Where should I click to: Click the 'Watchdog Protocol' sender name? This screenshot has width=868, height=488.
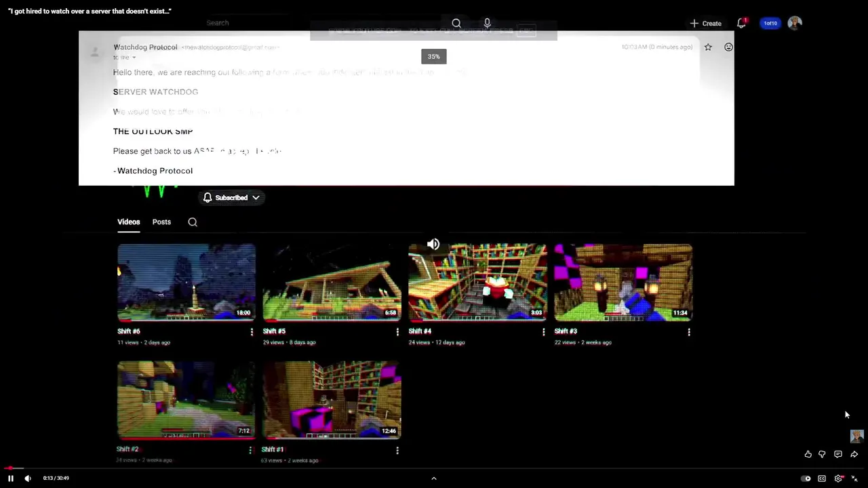[145, 47]
